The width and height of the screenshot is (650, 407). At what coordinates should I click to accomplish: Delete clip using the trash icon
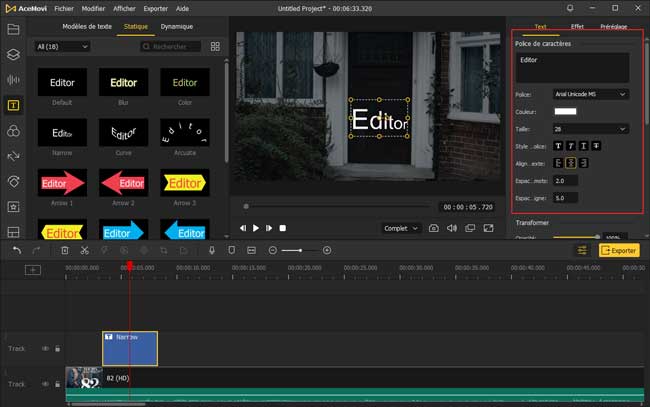64,250
